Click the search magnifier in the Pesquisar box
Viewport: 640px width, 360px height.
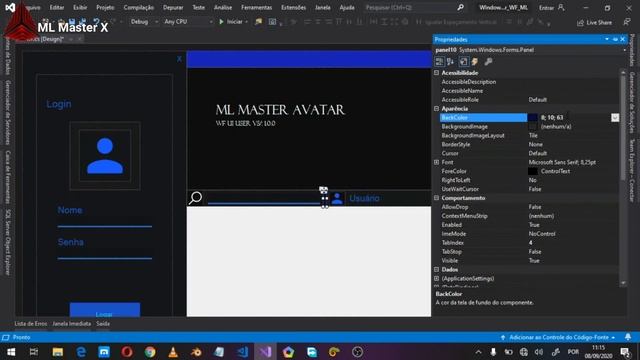460,7
